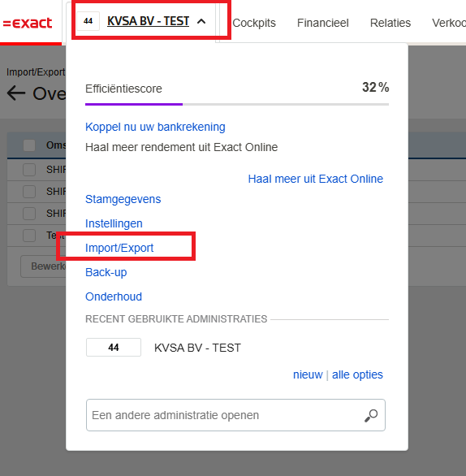This screenshot has height=476, width=466.
Task: Open Koppel nu uw bankrekening link
Action: (155, 127)
